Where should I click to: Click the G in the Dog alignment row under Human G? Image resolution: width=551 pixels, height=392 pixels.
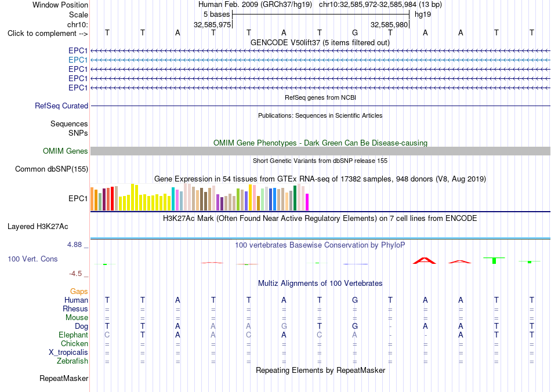(x=354, y=326)
